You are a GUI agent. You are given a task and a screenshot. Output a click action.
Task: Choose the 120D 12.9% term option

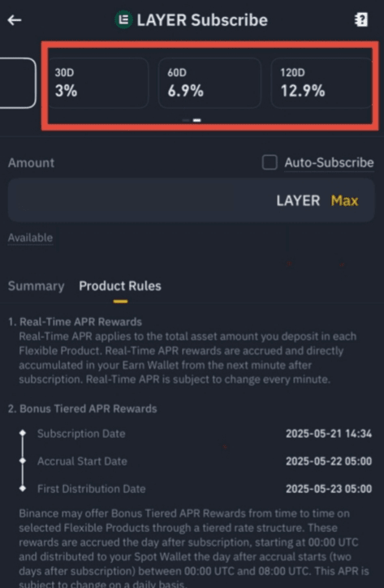coord(321,83)
